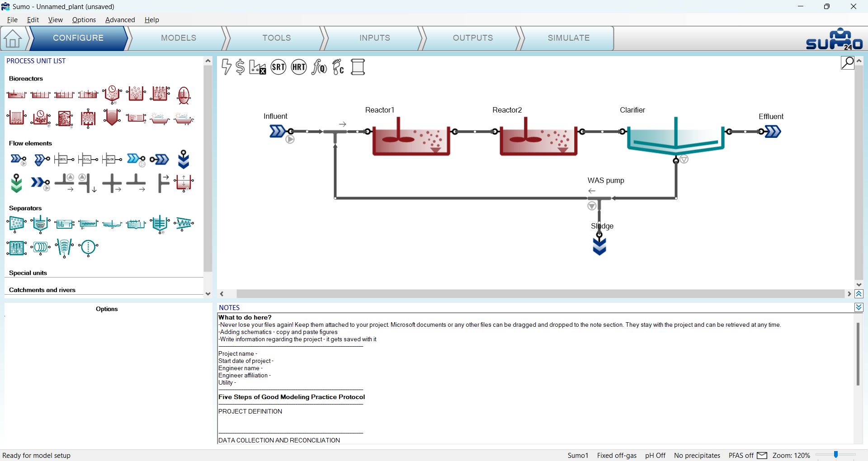Open the HRT tool
Image resolution: width=868 pixels, height=461 pixels.
click(299, 67)
